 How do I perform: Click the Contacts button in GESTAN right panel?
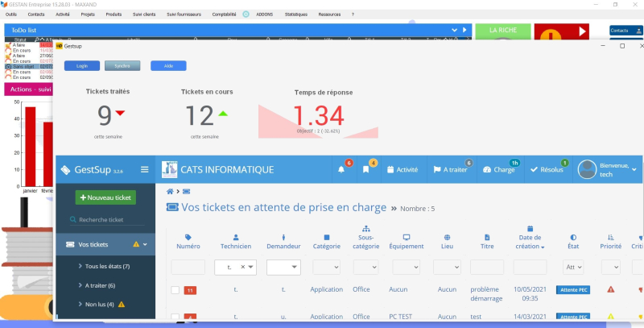626,31
